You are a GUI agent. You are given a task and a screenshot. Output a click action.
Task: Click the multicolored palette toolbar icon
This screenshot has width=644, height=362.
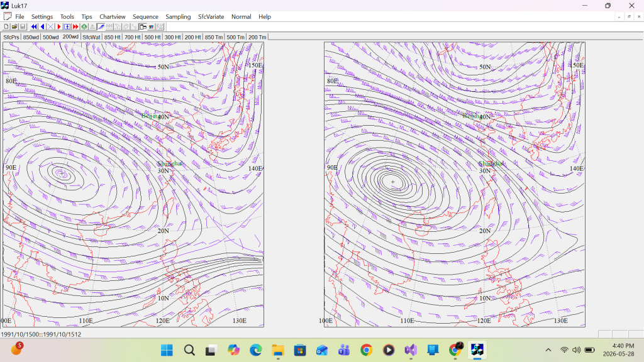(151, 26)
